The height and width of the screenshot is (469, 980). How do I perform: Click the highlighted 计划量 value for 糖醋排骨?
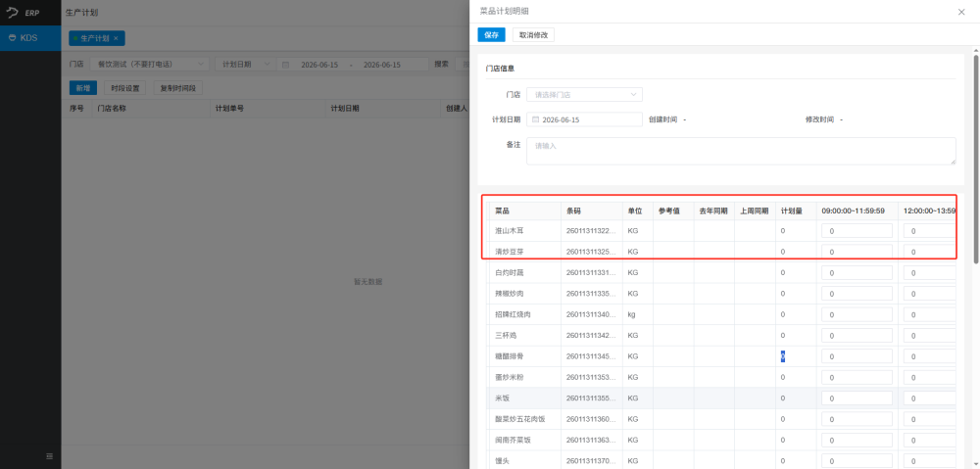click(782, 356)
